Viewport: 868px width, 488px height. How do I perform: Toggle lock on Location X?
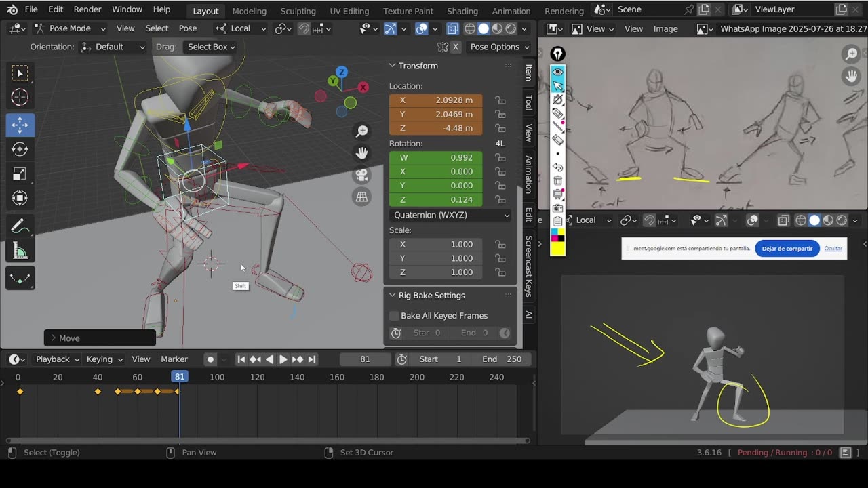pos(500,100)
